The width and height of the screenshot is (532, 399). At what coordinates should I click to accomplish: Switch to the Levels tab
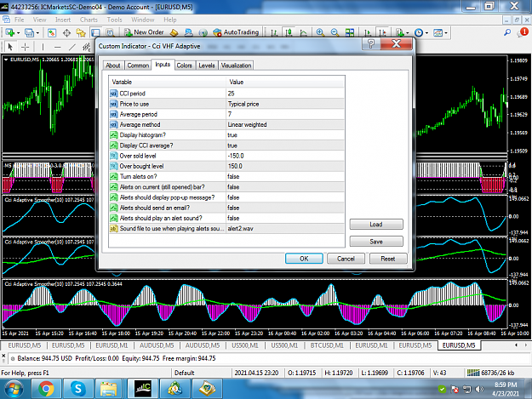coord(207,66)
